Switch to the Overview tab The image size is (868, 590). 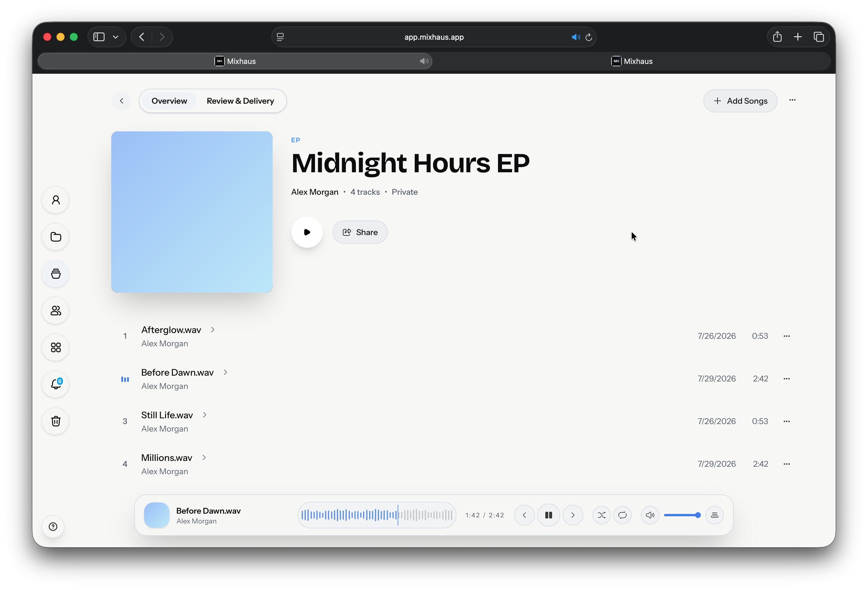[x=169, y=101]
